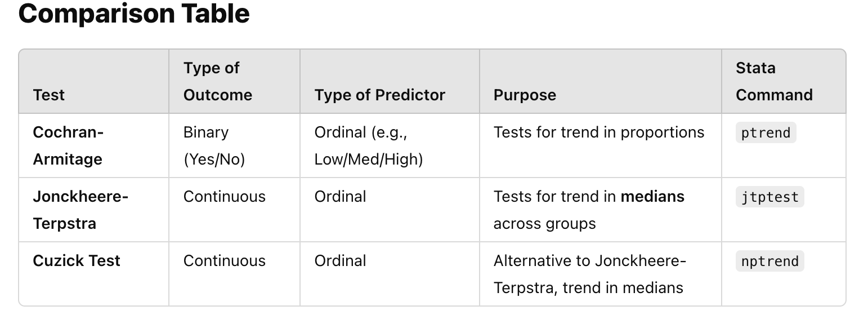This screenshot has height=319, width=868.
Task: Click the Purpose column header
Action: point(525,95)
